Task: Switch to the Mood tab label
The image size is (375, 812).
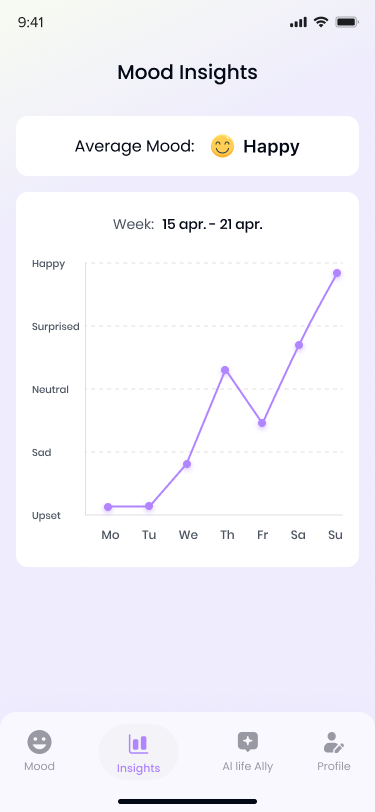Action: (x=39, y=766)
